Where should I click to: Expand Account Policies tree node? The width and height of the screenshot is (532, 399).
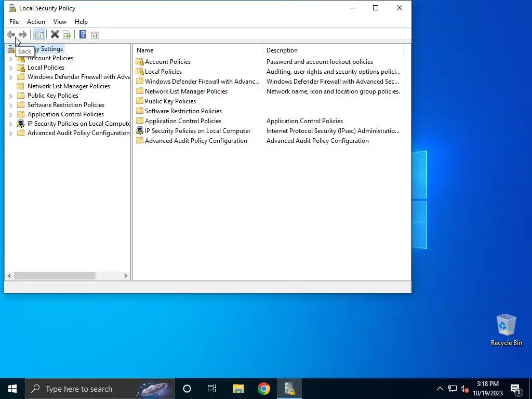(x=10, y=59)
